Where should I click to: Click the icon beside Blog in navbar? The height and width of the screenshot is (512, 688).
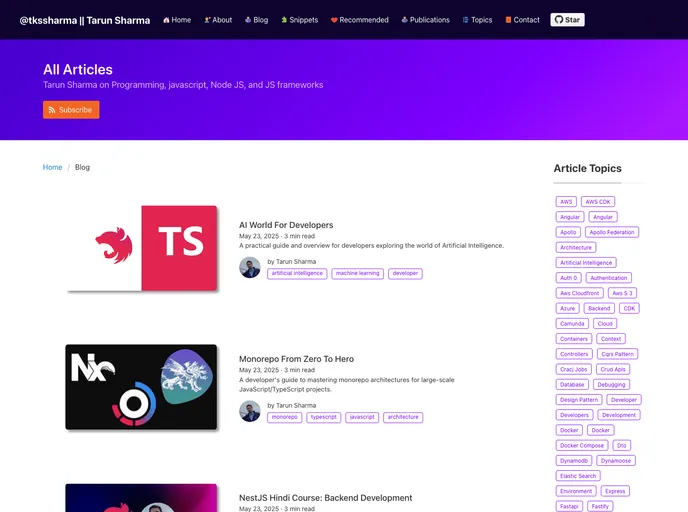tap(248, 20)
